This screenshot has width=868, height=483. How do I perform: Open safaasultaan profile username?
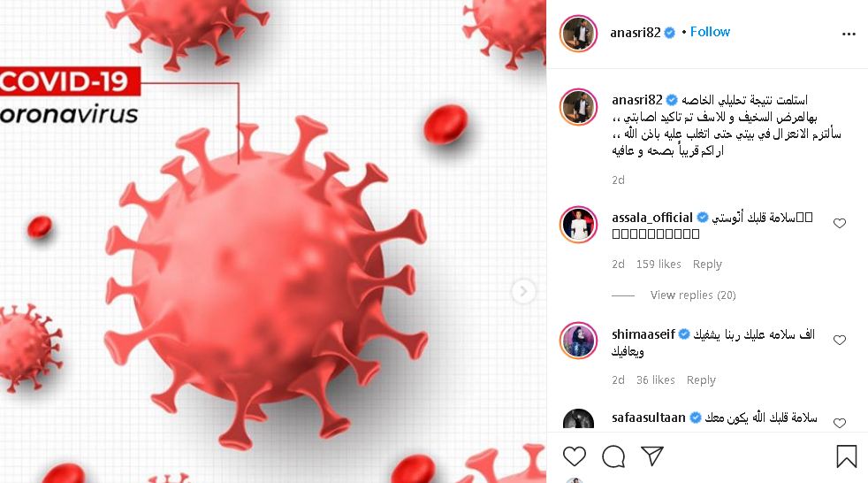pos(649,418)
